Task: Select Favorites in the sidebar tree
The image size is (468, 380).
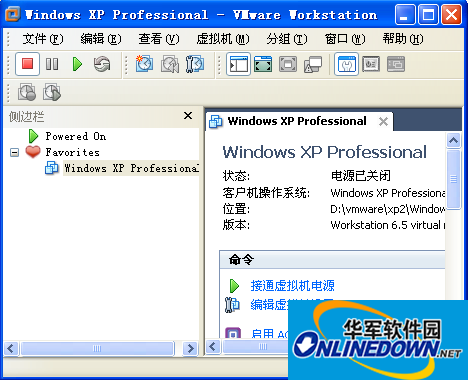Action: pos(72,152)
